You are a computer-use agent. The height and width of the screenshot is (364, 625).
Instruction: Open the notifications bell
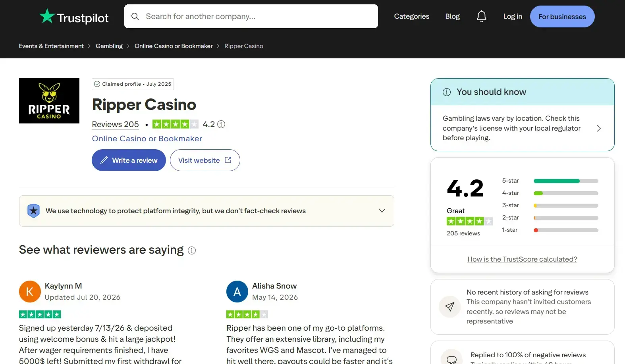pyautogui.click(x=481, y=16)
